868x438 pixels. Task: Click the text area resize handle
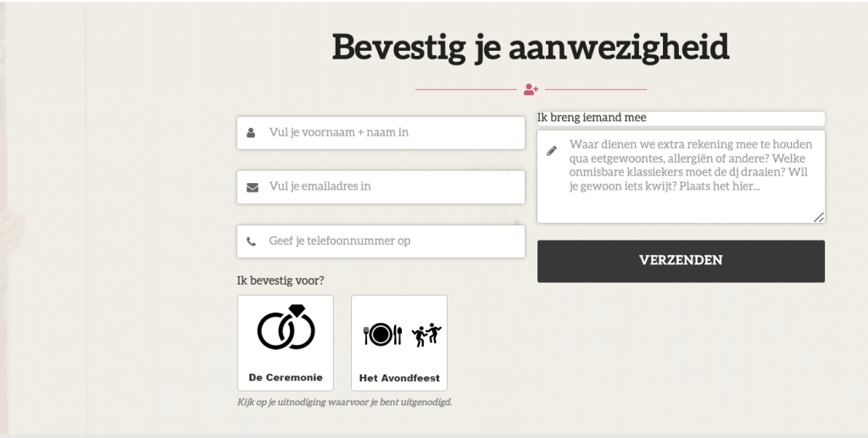pos(819,218)
